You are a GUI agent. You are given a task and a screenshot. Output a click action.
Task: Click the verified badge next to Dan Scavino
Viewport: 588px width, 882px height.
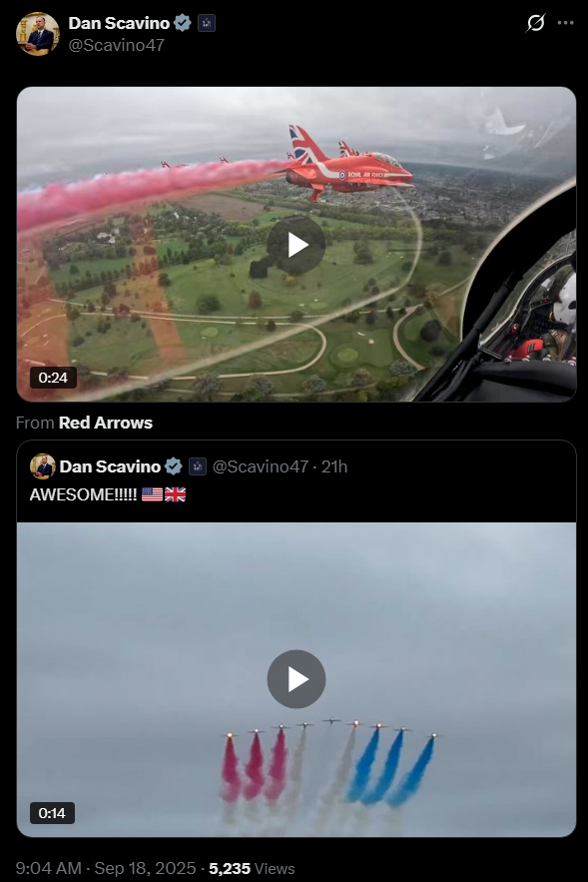tap(182, 23)
